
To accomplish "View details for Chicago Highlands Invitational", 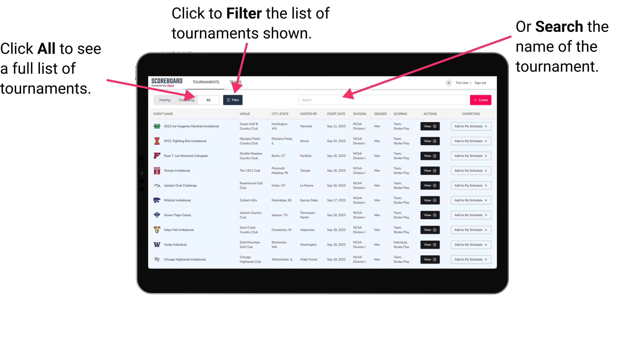I will point(430,259).
